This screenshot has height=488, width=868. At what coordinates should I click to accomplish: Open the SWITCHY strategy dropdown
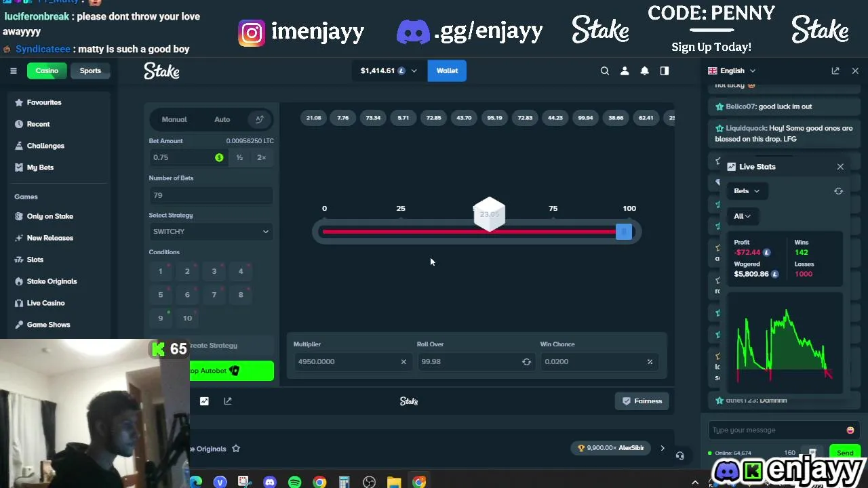pos(211,232)
